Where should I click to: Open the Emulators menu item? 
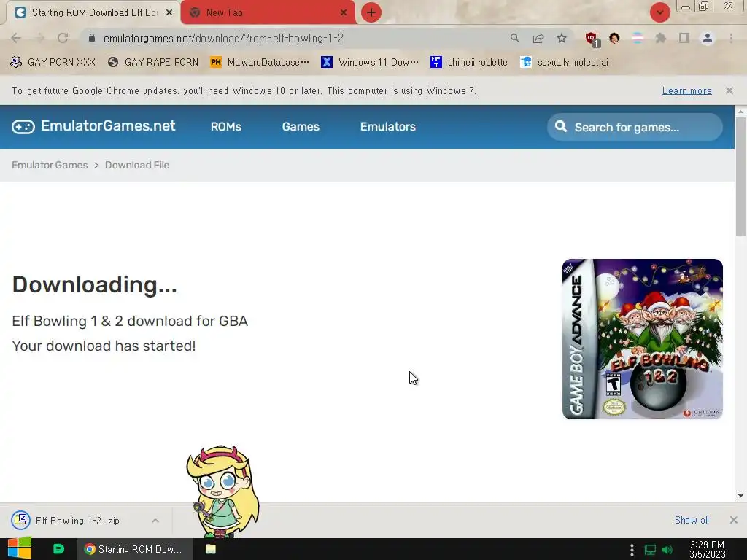(x=388, y=127)
